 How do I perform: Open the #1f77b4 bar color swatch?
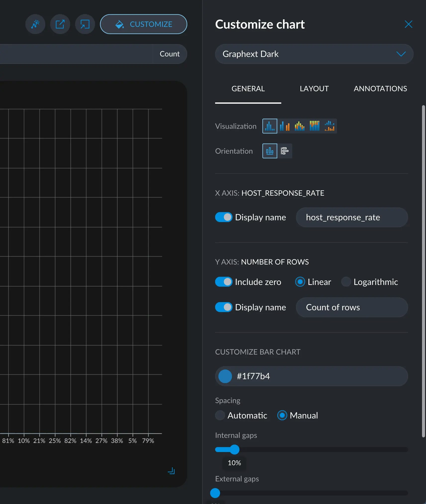[x=225, y=376]
